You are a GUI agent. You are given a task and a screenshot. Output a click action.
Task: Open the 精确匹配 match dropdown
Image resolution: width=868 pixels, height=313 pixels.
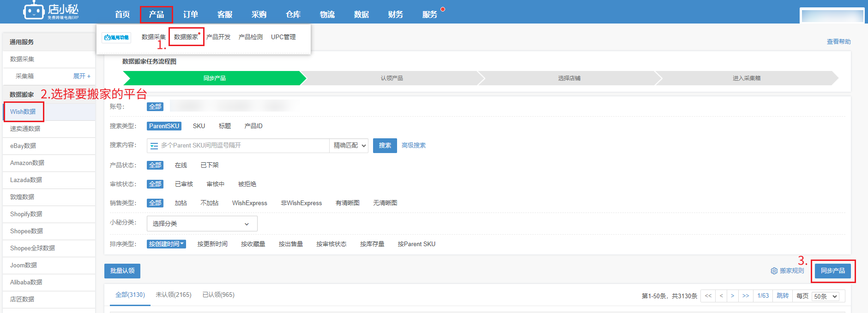(x=349, y=146)
